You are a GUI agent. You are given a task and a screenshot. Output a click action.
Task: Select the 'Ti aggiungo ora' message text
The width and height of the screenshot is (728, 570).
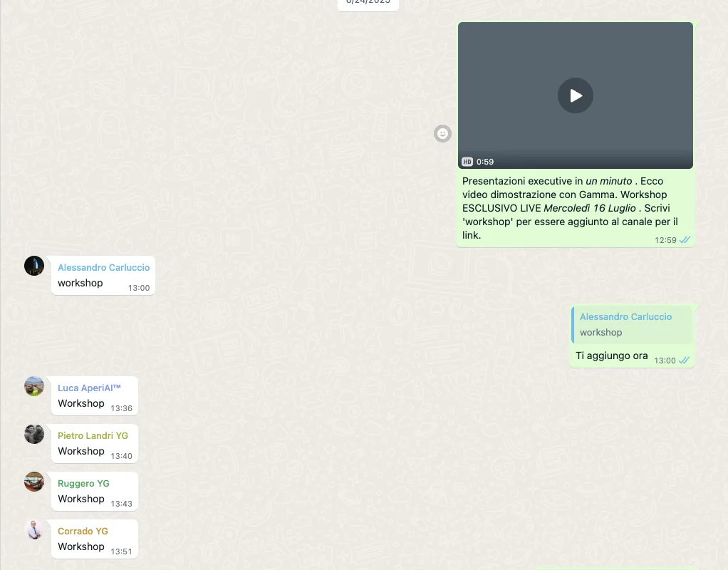[x=611, y=356]
